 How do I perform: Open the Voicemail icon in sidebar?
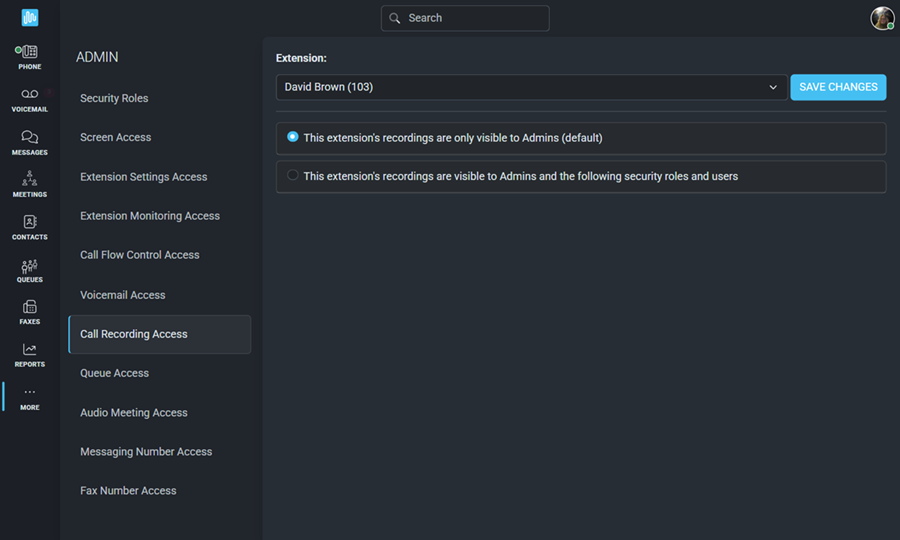[x=30, y=94]
